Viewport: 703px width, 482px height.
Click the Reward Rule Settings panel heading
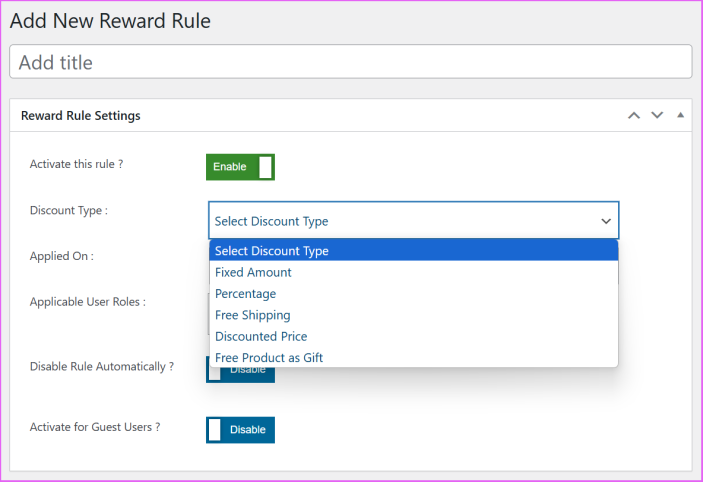(x=81, y=116)
